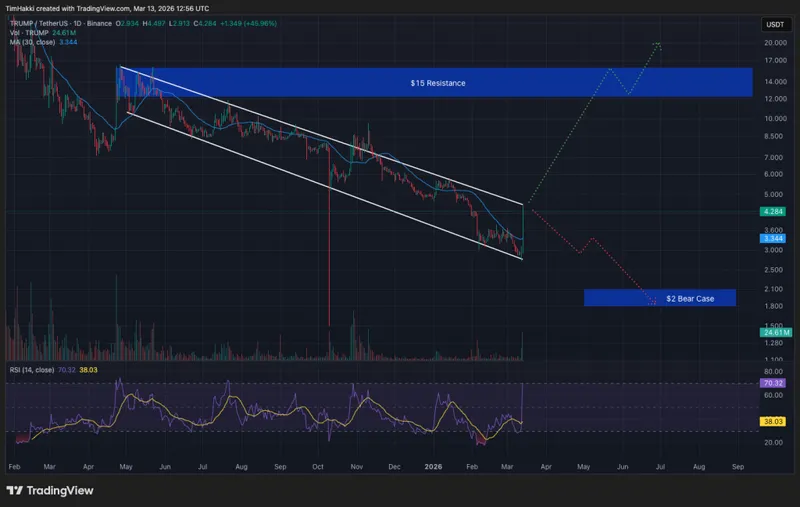800x507 pixels.
Task: Click the 6.000 price axis label
Action: click(773, 174)
